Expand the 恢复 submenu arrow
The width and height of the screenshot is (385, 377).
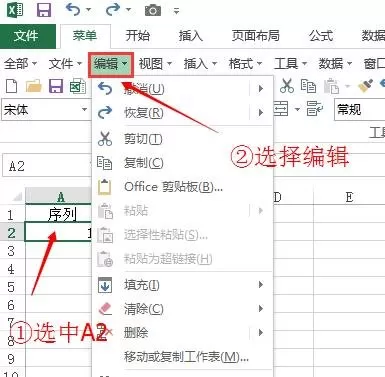(x=261, y=113)
